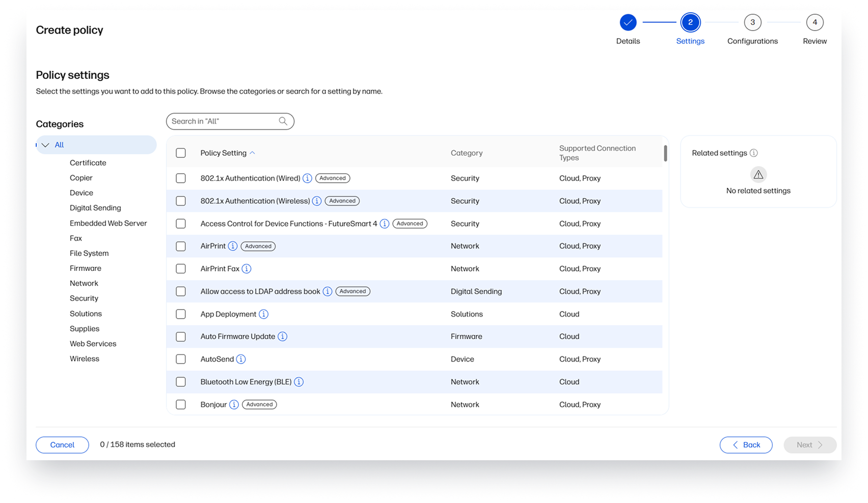
Task: Select the Certificate category
Action: [88, 163]
